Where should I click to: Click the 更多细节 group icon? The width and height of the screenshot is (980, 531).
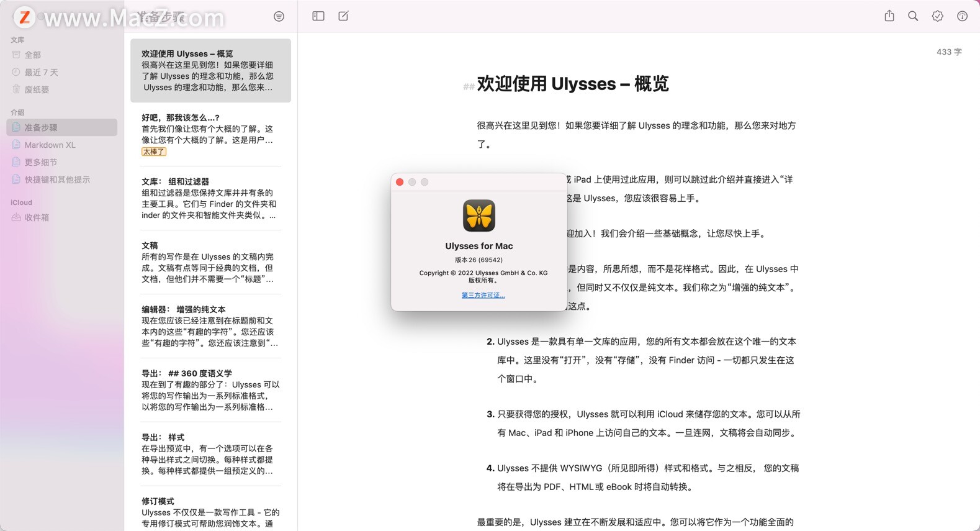pos(16,162)
